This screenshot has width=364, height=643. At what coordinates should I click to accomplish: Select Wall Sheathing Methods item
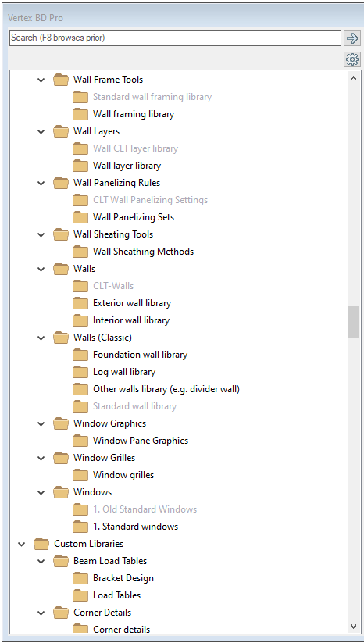pyautogui.click(x=143, y=252)
